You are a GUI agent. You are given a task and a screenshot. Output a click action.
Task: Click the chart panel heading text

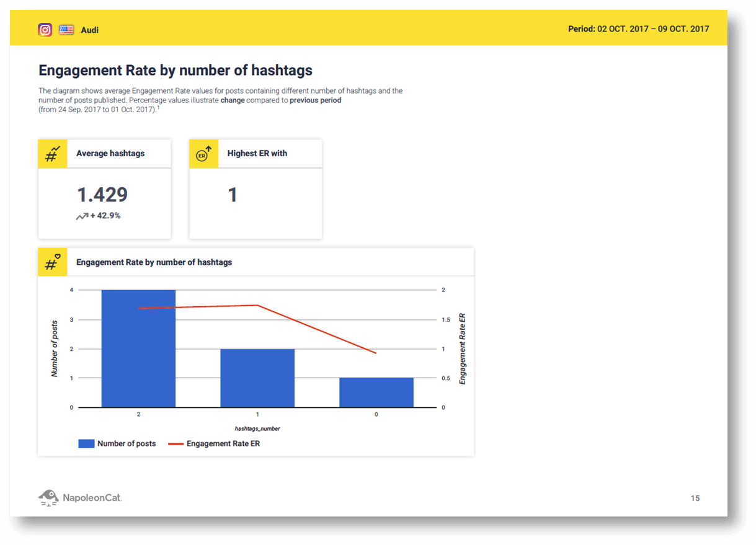154,262
